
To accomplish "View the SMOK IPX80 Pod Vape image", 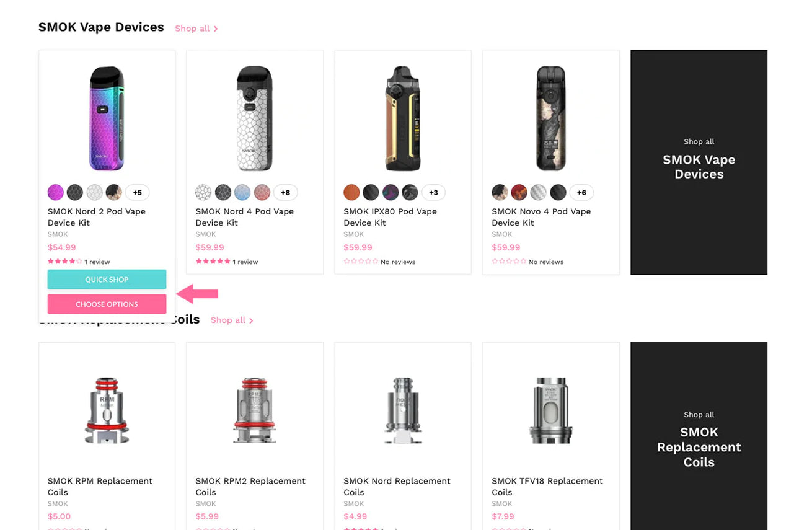I will pyautogui.click(x=403, y=118).
